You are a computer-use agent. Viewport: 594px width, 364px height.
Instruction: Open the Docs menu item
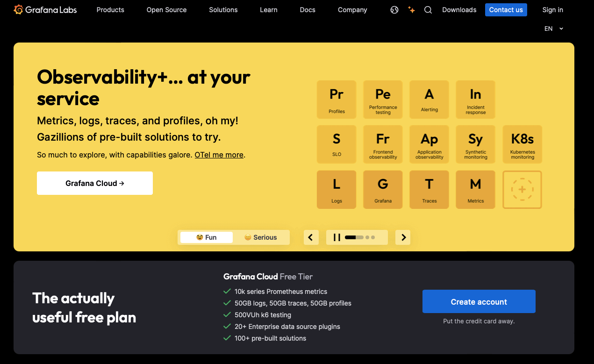coord(308,10)
